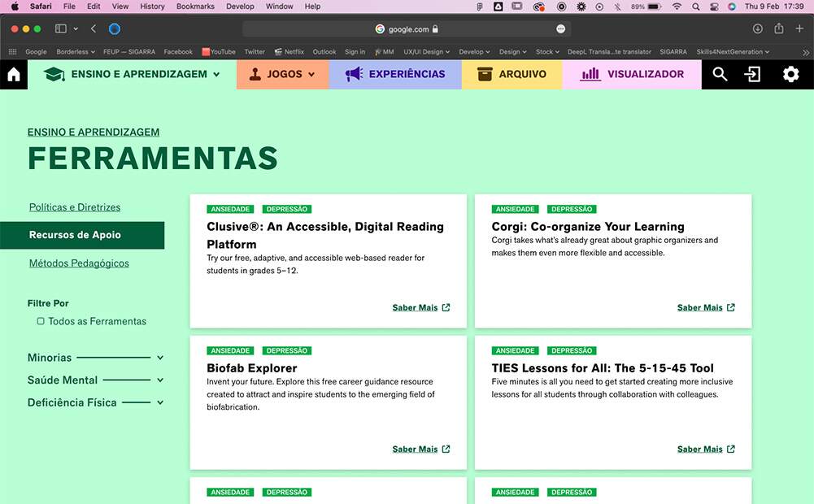
Task: Click Saber Mais on the Biofab Explorer card
Action: [415, 450]
